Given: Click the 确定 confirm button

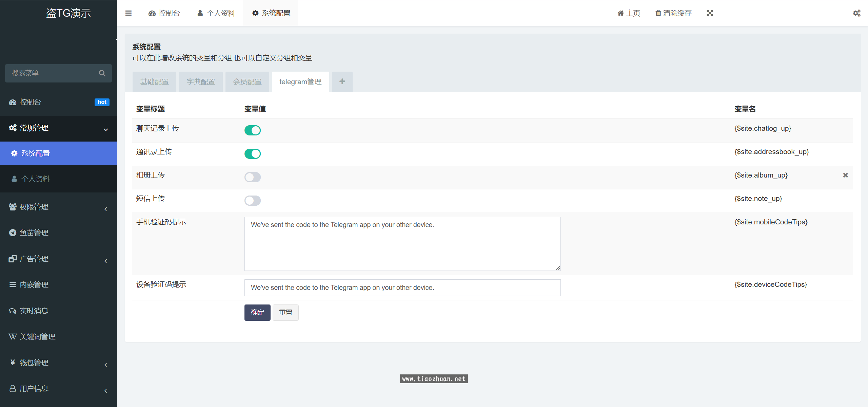Looking at the screenshot, I should click(257, 312).
